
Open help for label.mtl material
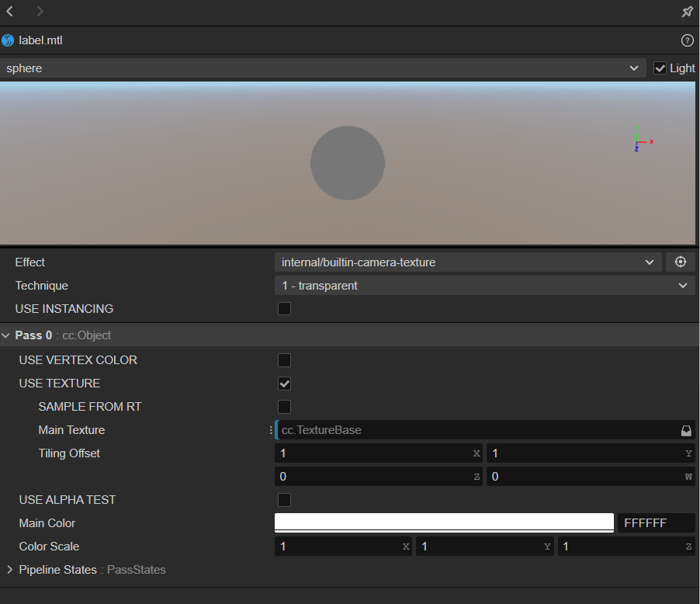[x=687, y=40]
